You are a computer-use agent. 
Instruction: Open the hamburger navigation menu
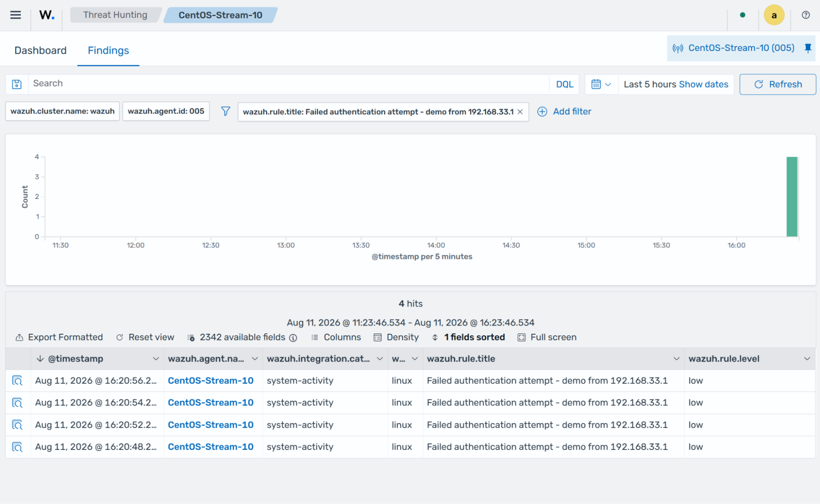pyautogui.click(x=16, y=15)
